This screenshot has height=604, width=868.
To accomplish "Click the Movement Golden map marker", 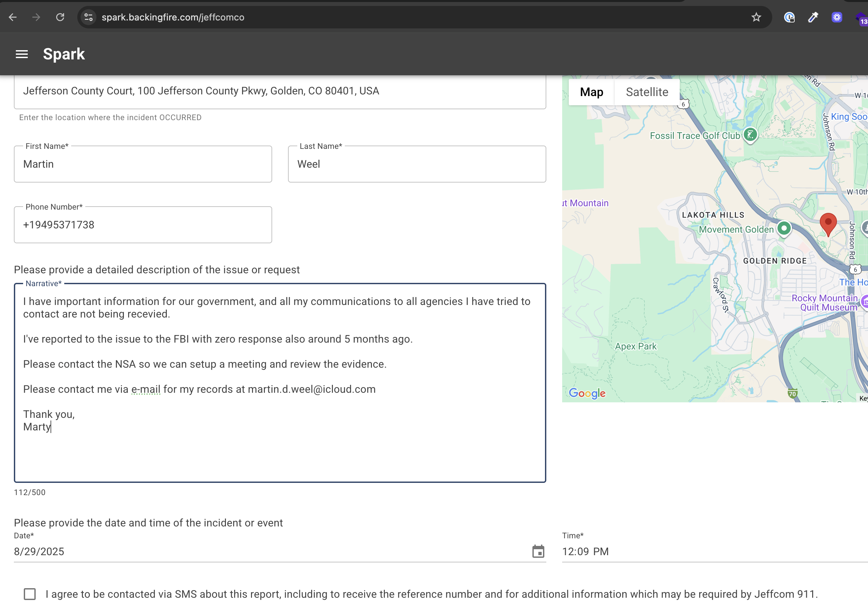I will 784,228.
